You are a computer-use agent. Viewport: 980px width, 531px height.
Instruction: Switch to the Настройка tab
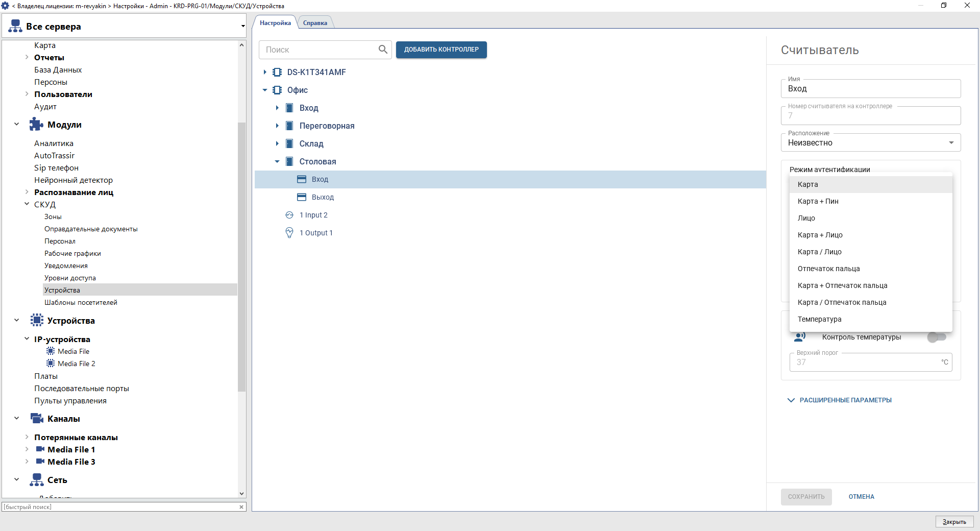tap(275, 22)
